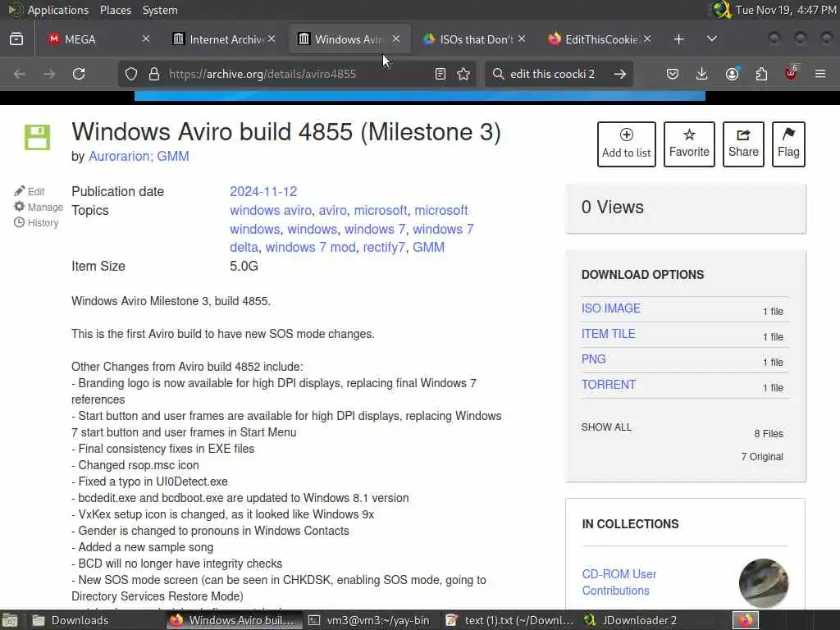The width and height of the screenshot is (840, 630).
Task: Click the 7 Original files text
Action: (x=762, y=456)
